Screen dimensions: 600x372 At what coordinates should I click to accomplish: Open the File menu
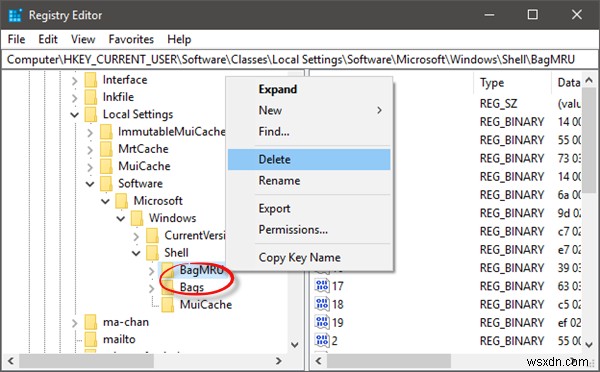[16, 39]
